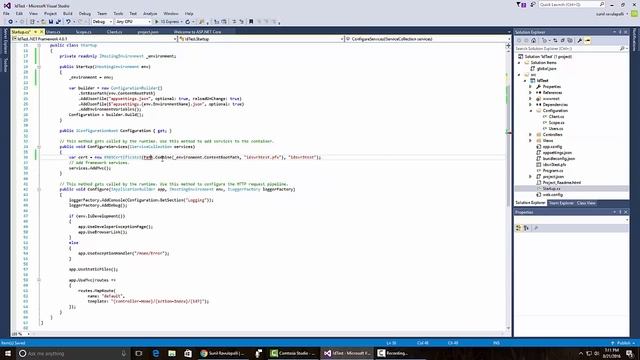
Task: Click the feedback icon in title bar
Action: tap(533, 4)
